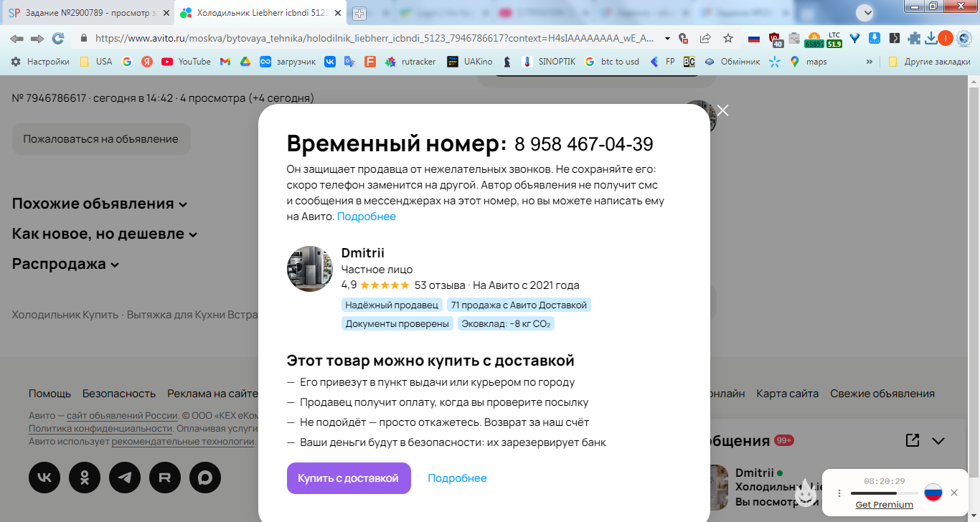The image size is (980, 522).
Task: Expand the Распродажа section
Action: point(66,264)
